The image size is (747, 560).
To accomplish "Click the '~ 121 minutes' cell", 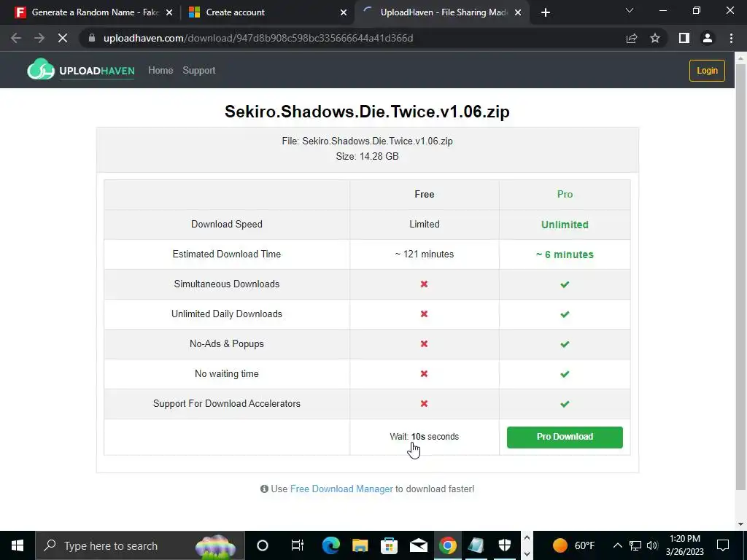I will point(424,254).
